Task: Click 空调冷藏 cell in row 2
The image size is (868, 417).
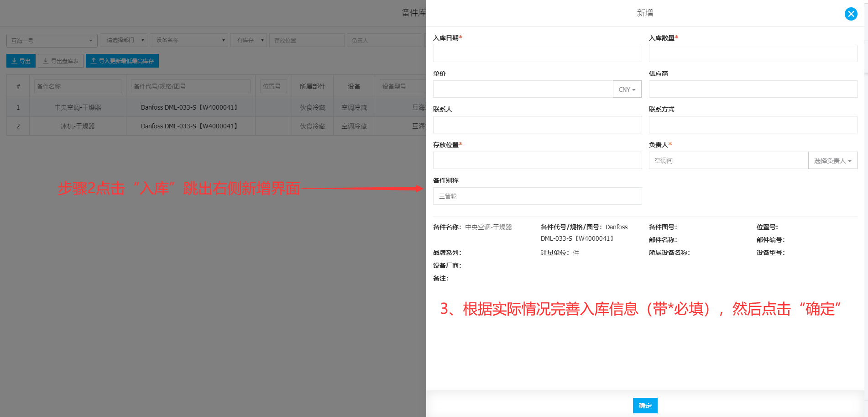Action: (354, 126)
